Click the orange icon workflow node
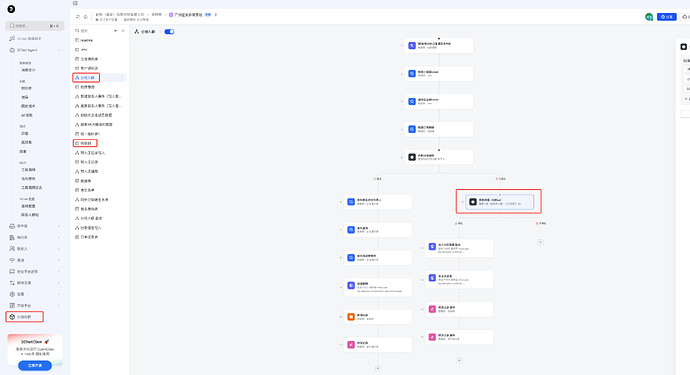The height and width of the screenshot is (375, 690). click(x=378, y=316)
